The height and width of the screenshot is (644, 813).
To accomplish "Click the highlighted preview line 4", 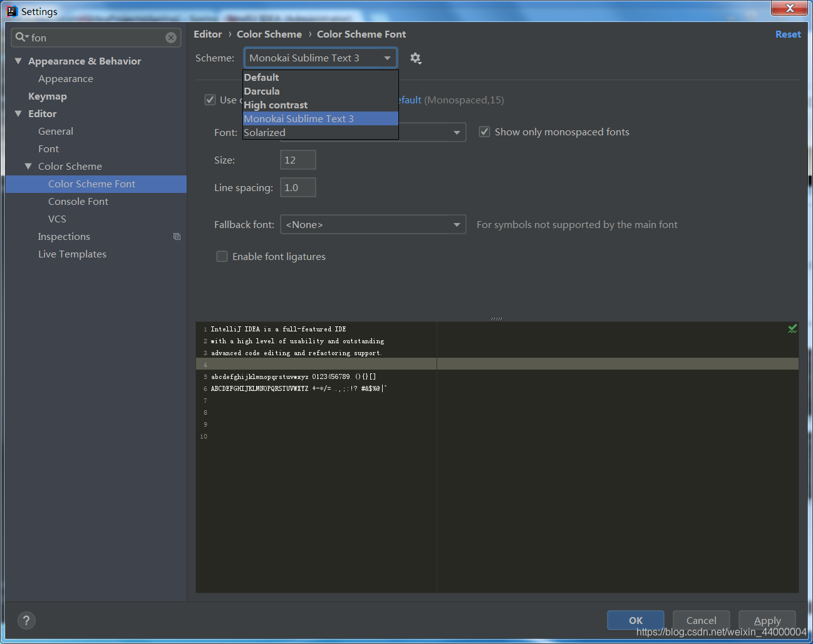I will (497, 364).
